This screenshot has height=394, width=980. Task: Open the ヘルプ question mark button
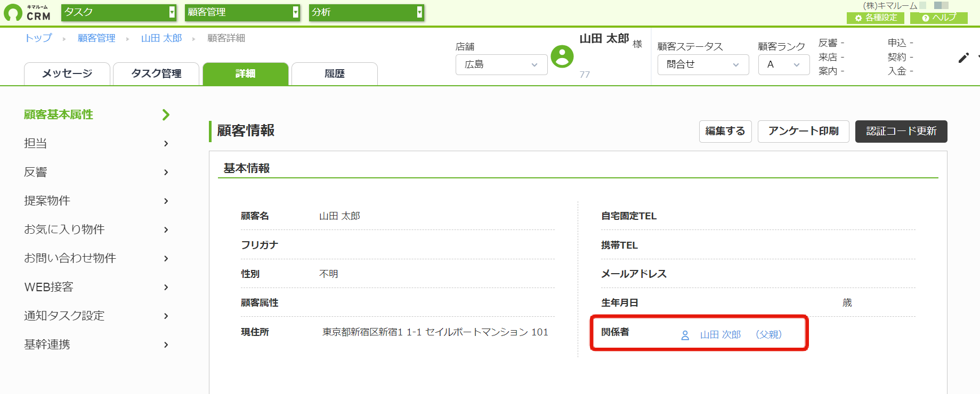pyautogui.click(x=939, y=18)
